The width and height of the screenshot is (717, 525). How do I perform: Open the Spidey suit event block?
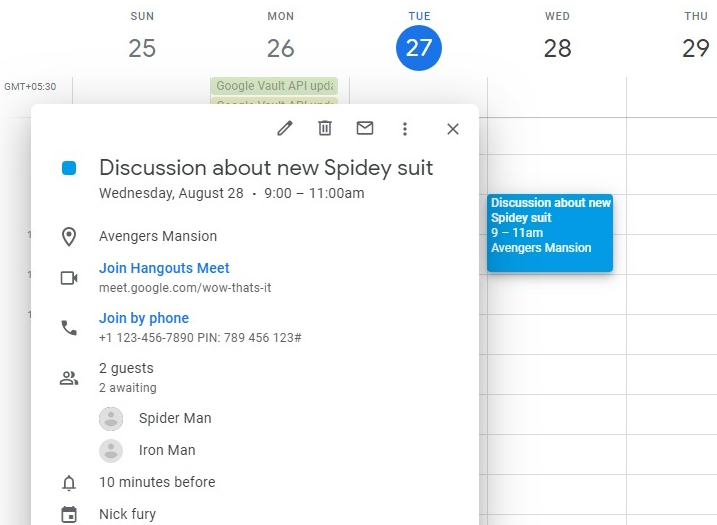pyautogui.click(x=550, y=232)
